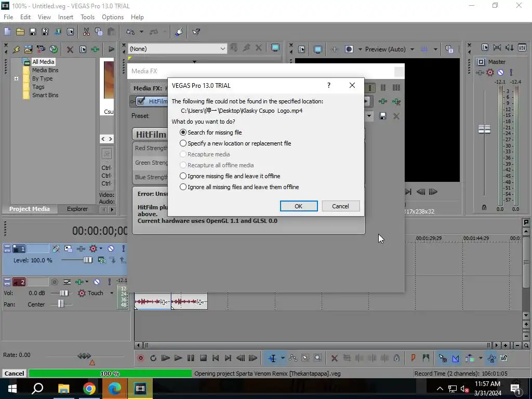Open the Media FX Preset dropdown arrow

coord(369,116)
